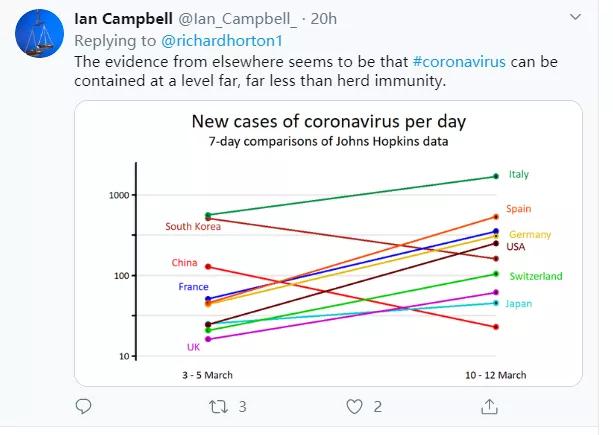Open the coronavirus chart image
The image size is (613, 435).
coord(329,243)
